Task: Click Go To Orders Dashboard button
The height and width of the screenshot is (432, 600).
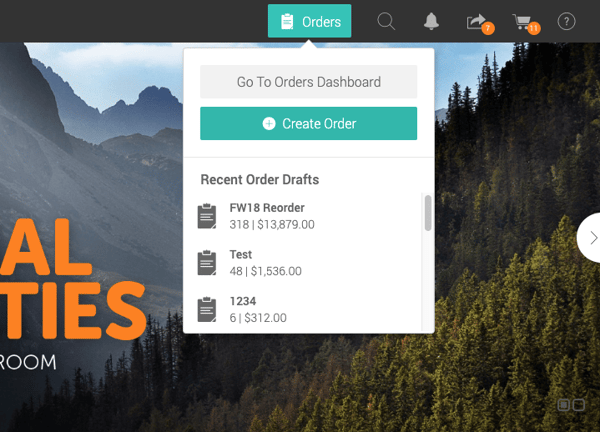Action: point(308,82)
